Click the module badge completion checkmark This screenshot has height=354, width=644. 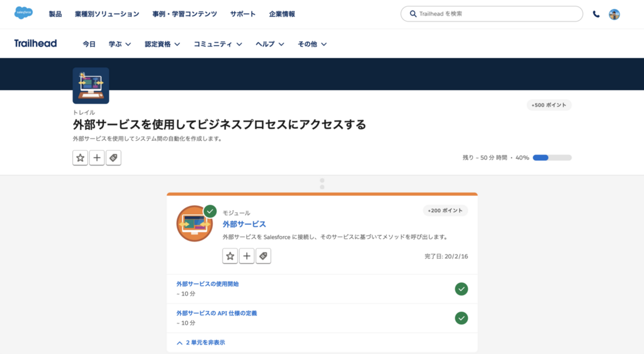[x=210, y=211]
